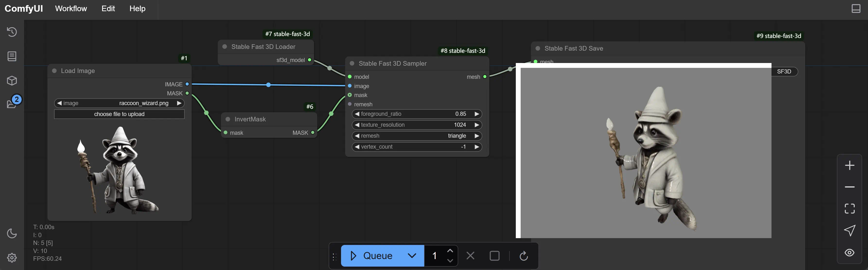Open the node library sidebar icon
Image resolution: width=868 pixels, height=270 pixels.
point(12,56)
